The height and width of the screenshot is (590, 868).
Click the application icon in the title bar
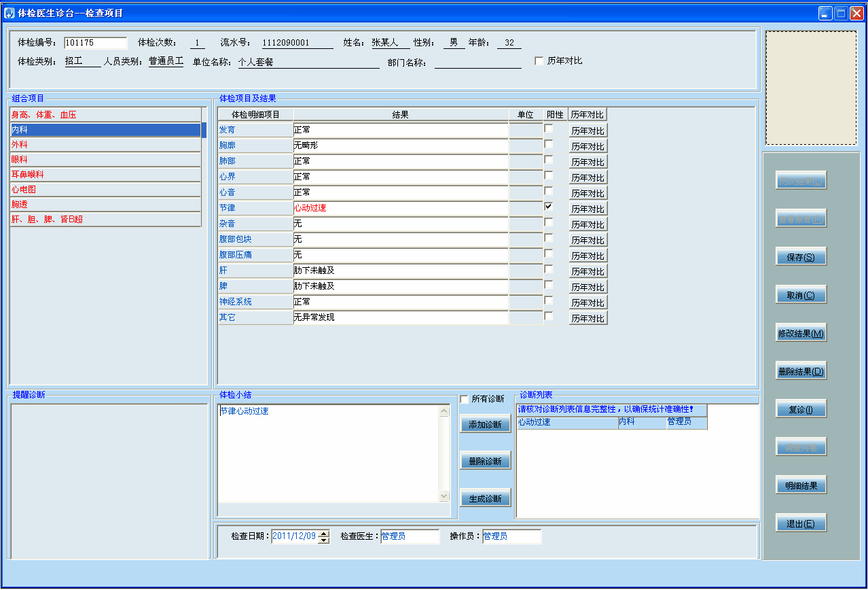pos(10,13)
